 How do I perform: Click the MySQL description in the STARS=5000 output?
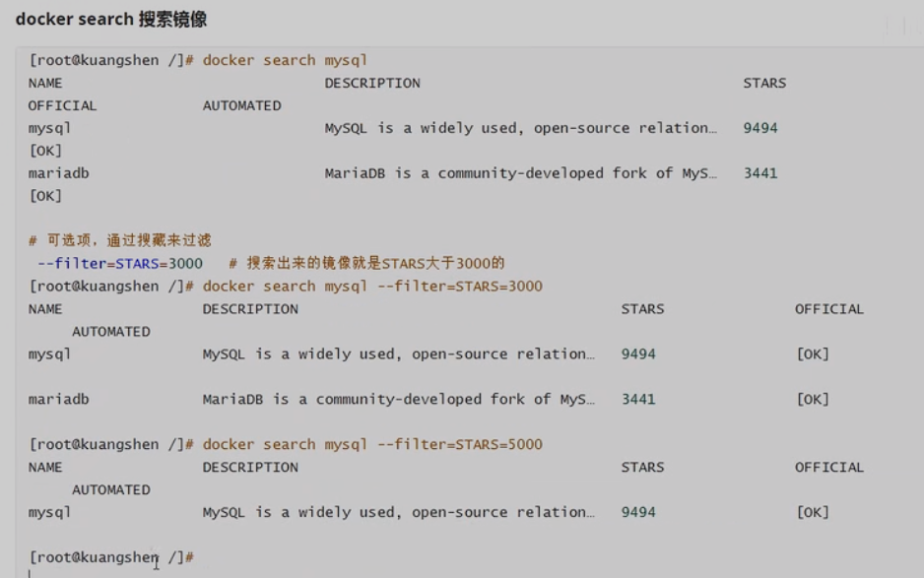tap(399, 513)
